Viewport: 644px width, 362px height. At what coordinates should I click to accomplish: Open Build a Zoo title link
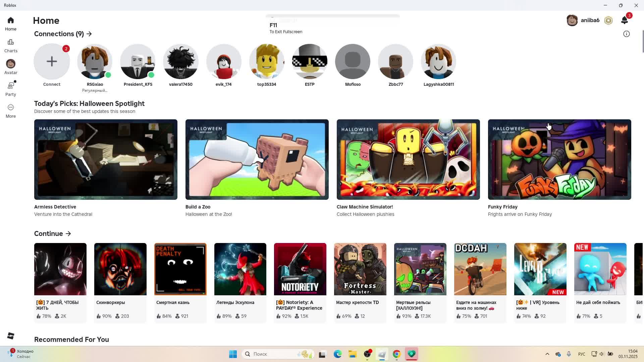[198, 207]
